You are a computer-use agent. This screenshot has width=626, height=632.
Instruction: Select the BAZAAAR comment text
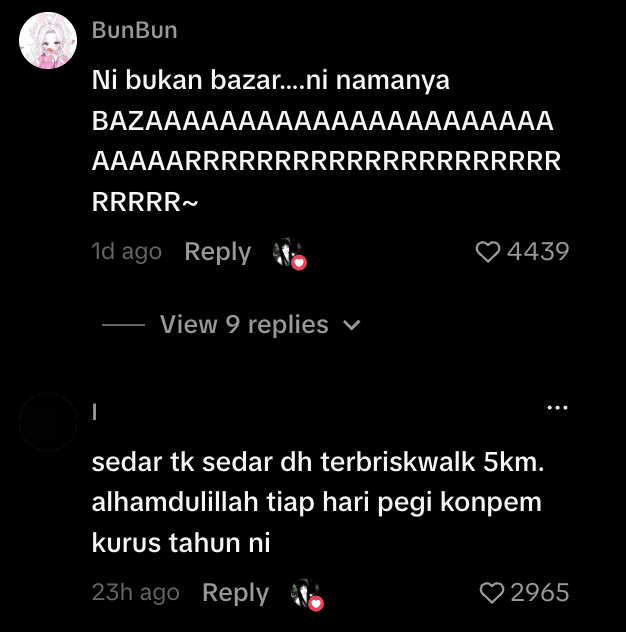tap(327, 141)
